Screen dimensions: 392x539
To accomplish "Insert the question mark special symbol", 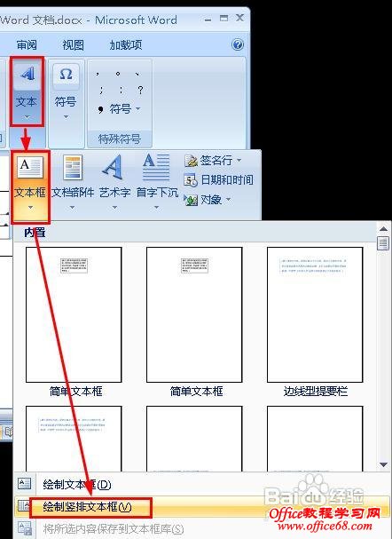I will point(140,90).
